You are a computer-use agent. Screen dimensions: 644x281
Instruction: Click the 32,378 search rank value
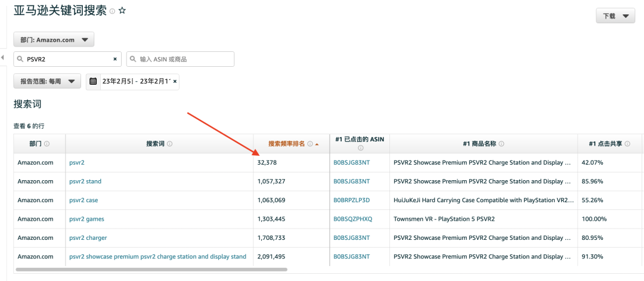[x=267, y=163]
